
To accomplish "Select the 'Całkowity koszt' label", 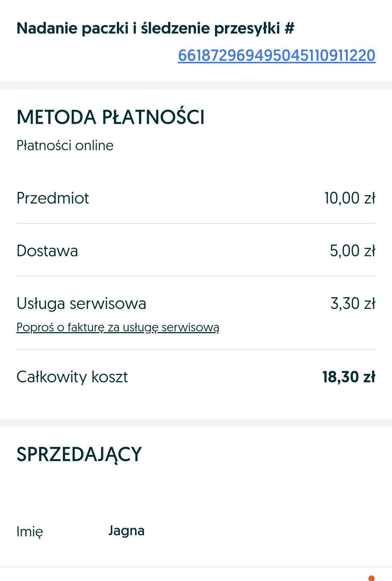I will (x=72, y=377).
